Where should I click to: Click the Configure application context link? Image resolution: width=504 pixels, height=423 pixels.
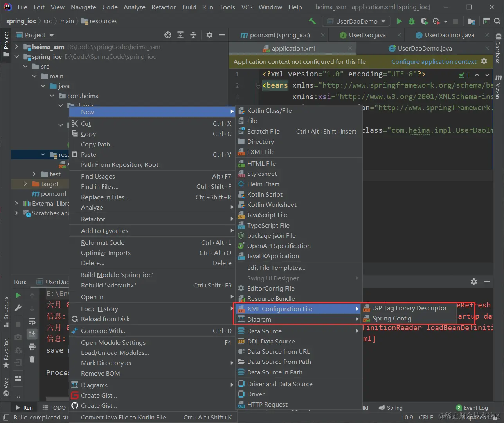click(x=434, y=61)
